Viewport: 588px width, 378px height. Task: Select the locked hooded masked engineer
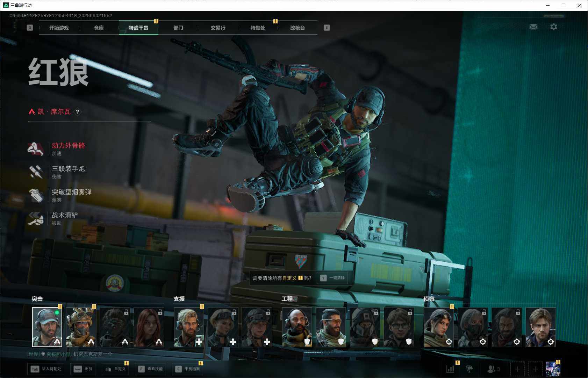(365, 327)
